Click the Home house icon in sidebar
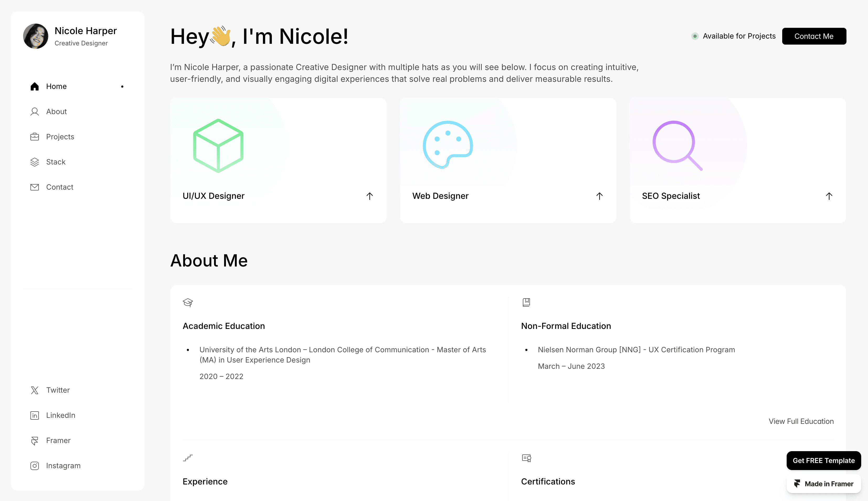 [x=34, y=86]
